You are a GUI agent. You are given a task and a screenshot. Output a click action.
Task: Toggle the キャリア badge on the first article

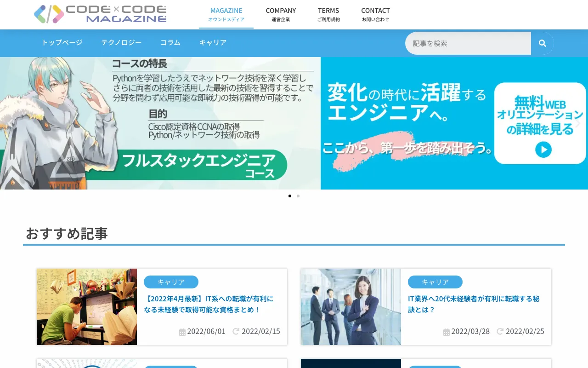[x=171, y=282]
